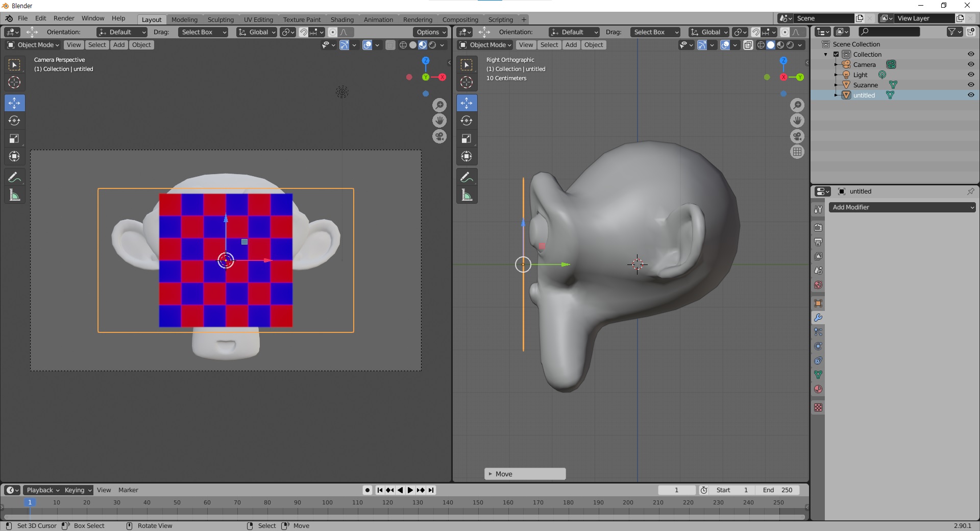The height and width of the screenshot is (531, 980).
Task: Open the Output properties tab
Action: click(818, 242)
